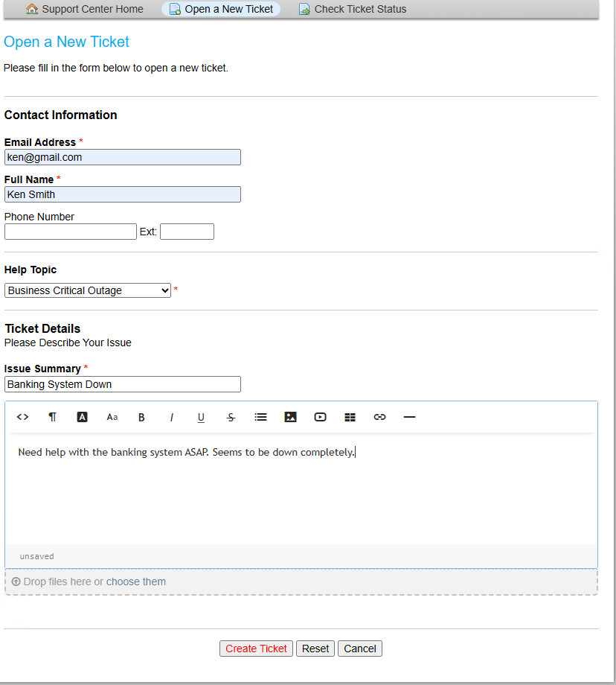Focus the Full Name field

122,194
